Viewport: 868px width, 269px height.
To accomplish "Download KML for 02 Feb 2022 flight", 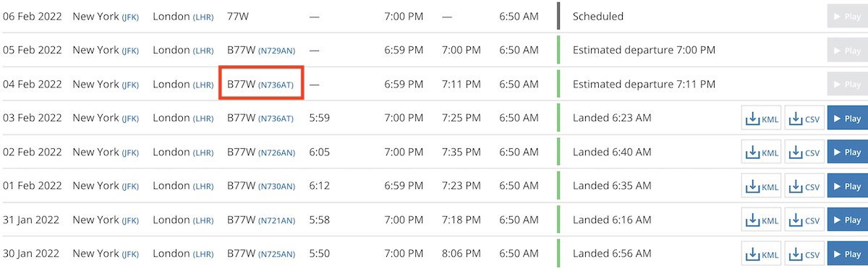I will coord(762,153).
